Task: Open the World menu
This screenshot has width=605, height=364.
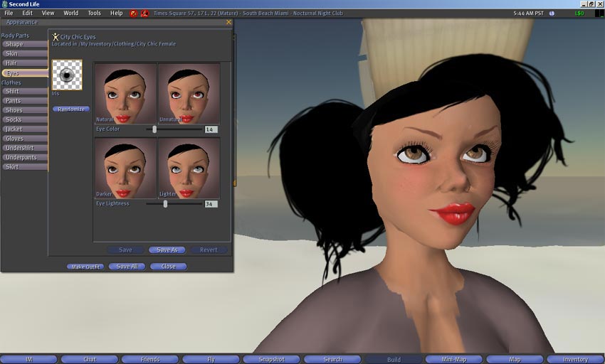Action: 71,13
